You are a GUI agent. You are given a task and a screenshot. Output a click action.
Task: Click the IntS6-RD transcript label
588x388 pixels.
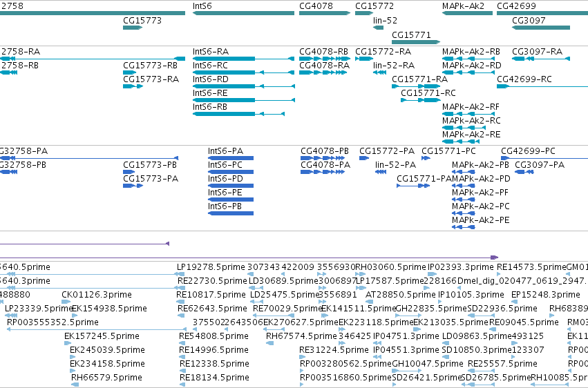[211, 79]
